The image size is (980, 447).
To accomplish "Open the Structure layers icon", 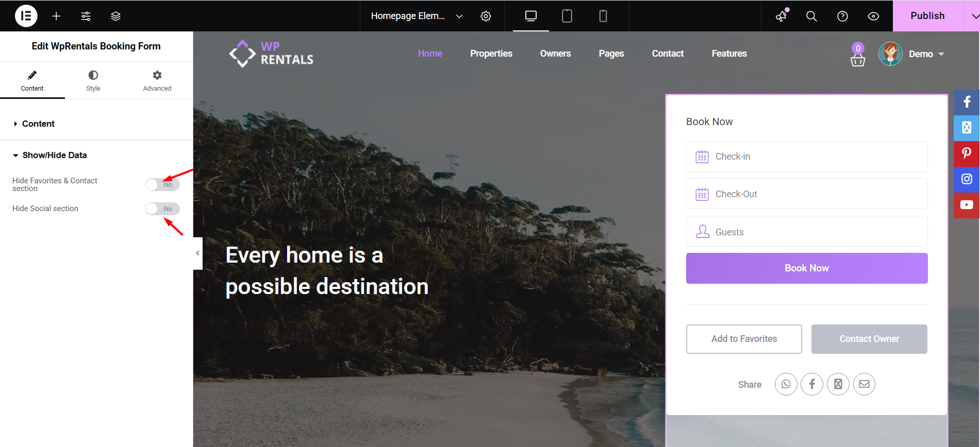I will pos(115,16).
